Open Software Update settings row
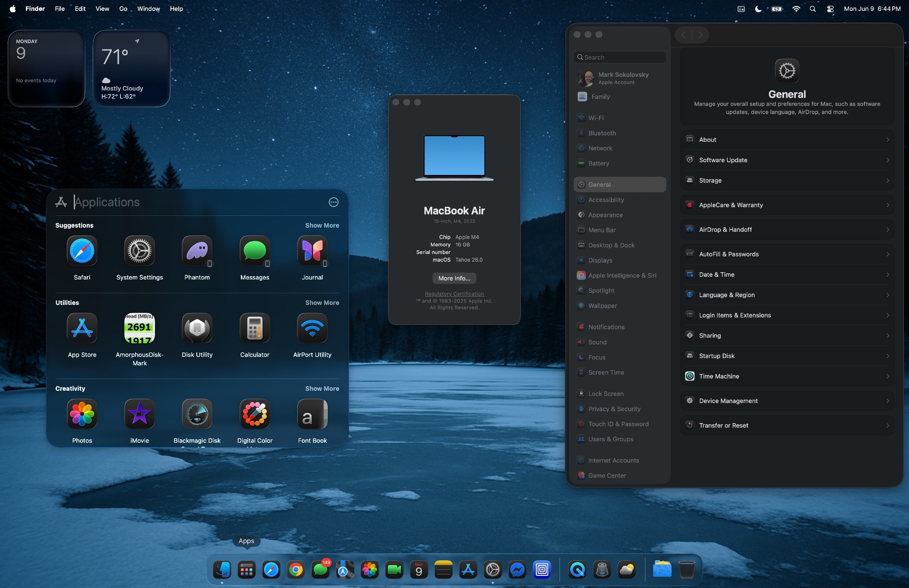909x588 pixels. 787,160
